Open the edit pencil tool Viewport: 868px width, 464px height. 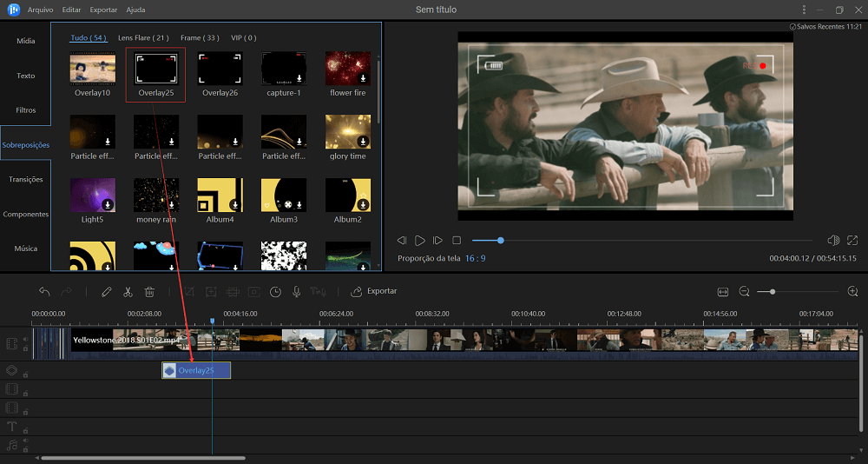(x=107, y=291)
